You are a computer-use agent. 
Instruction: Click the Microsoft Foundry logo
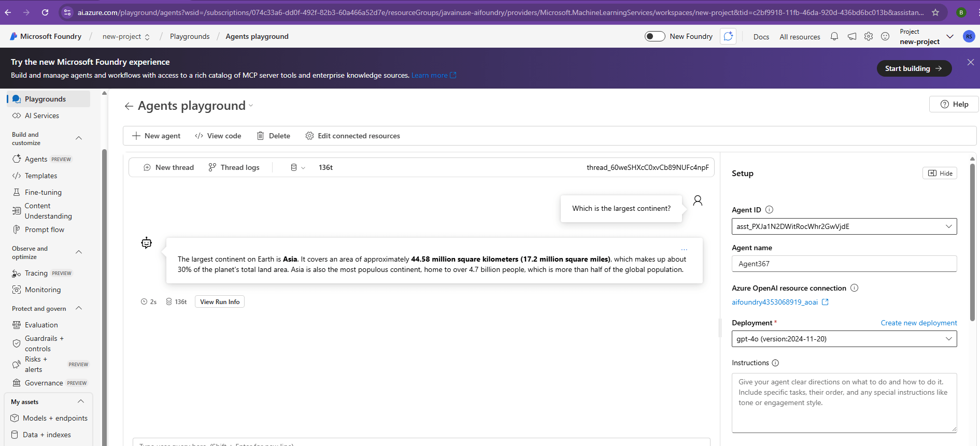point(46,36)
